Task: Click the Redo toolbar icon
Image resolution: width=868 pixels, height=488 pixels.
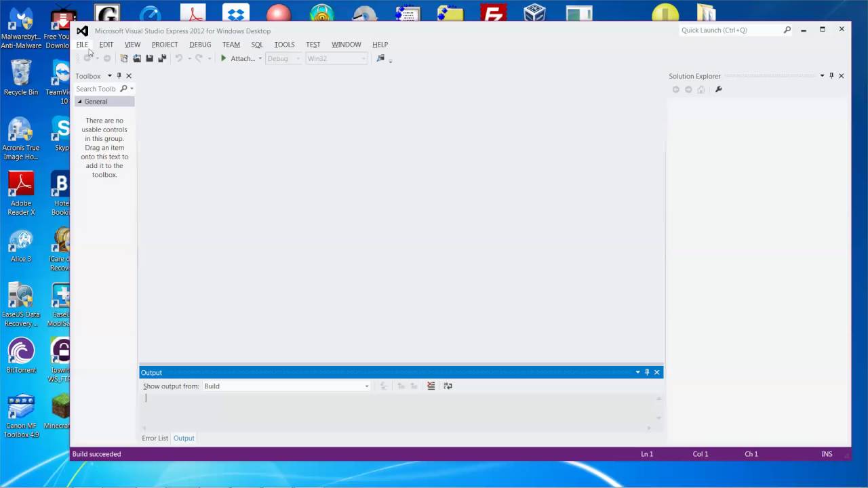Action: point(199,58)
